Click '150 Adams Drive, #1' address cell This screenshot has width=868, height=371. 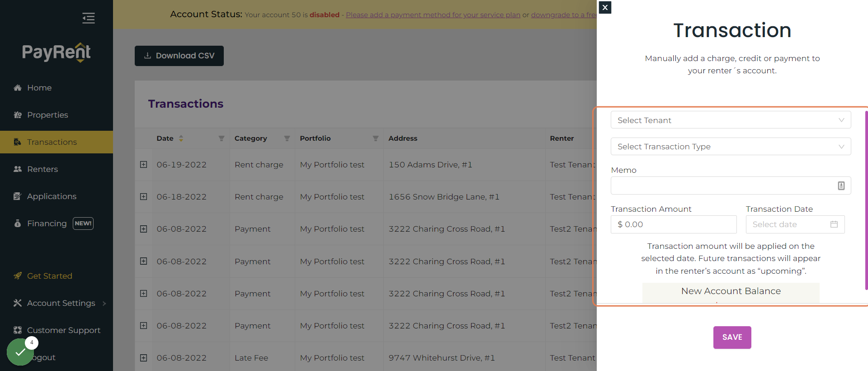(430, 165)
